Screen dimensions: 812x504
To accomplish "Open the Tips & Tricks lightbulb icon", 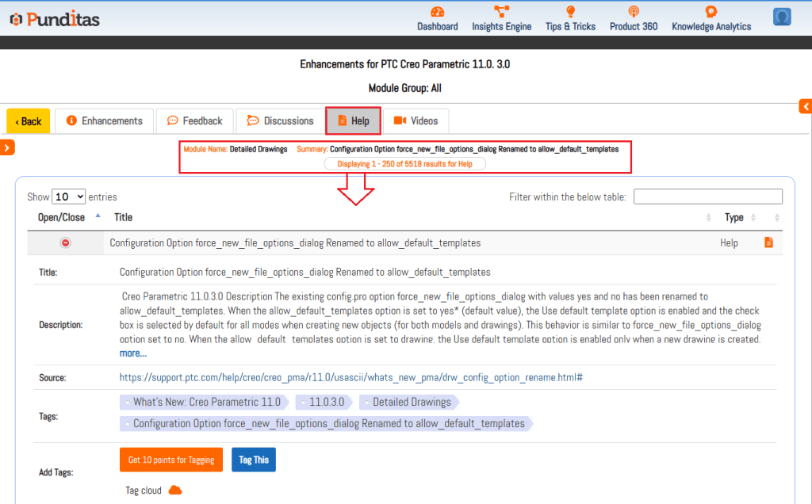I will click(570, 12).
